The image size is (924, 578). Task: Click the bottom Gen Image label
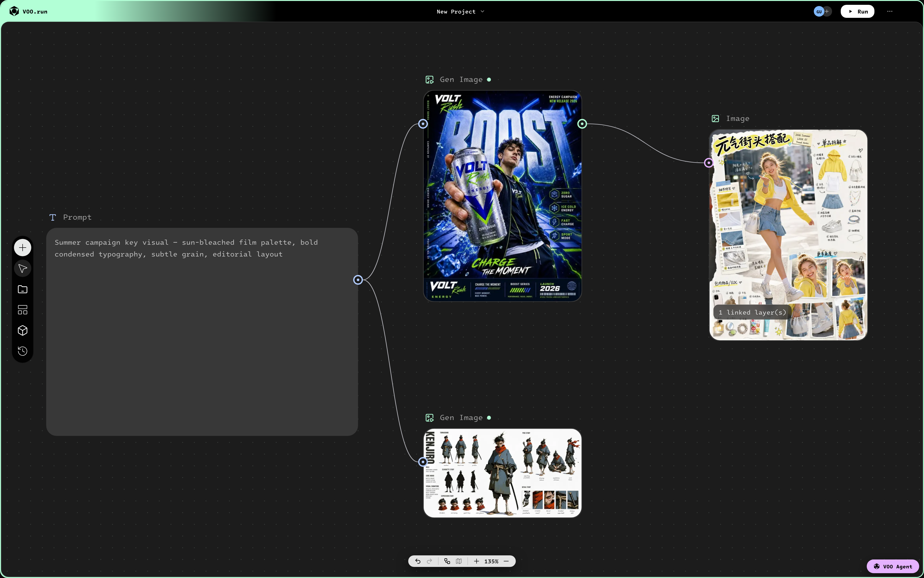[x=461, y=418]
